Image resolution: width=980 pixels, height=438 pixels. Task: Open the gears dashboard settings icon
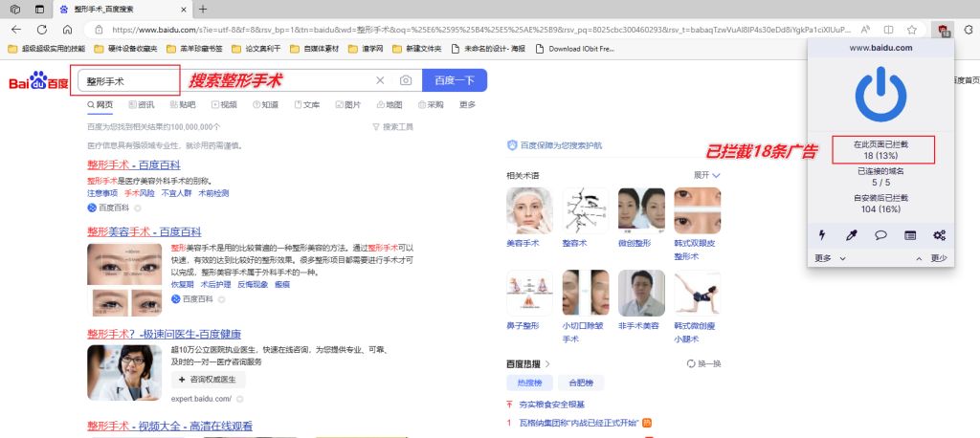[939, 235]
